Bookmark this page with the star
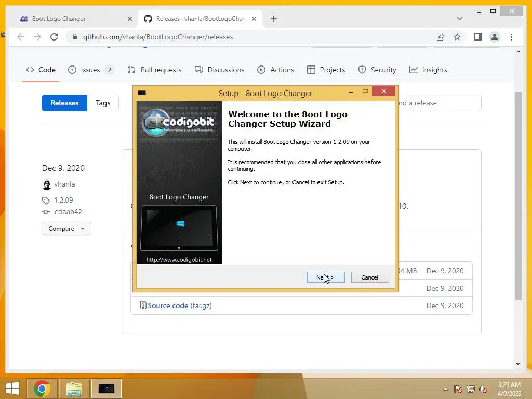 (x=457, y=37)
